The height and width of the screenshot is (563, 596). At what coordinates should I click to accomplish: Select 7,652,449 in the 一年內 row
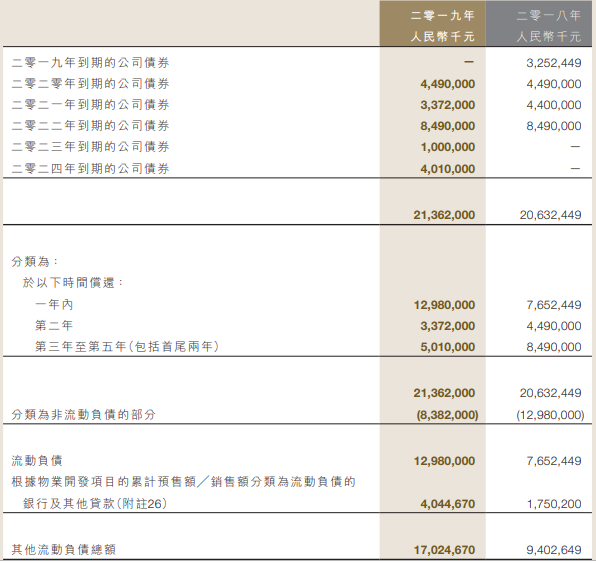554,305
